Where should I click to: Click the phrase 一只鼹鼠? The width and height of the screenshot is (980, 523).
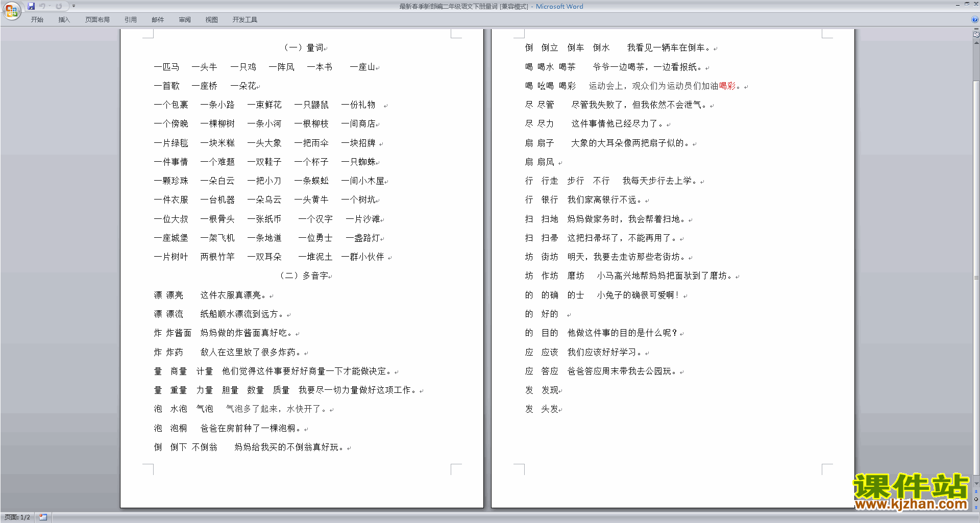click(x=311, y=105)
